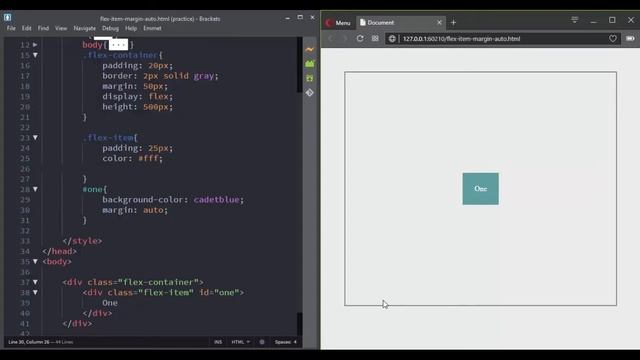Click the diamond Git icon in Brackets sidebar

[310, 93]
